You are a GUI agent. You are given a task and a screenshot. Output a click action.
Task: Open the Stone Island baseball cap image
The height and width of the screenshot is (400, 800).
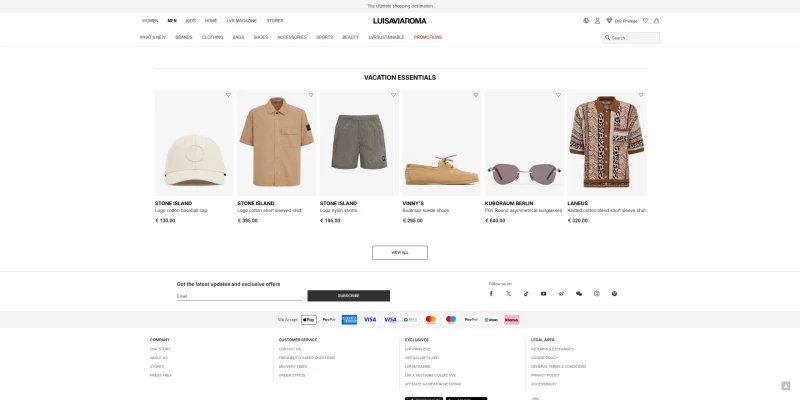[x=194, y=143]
